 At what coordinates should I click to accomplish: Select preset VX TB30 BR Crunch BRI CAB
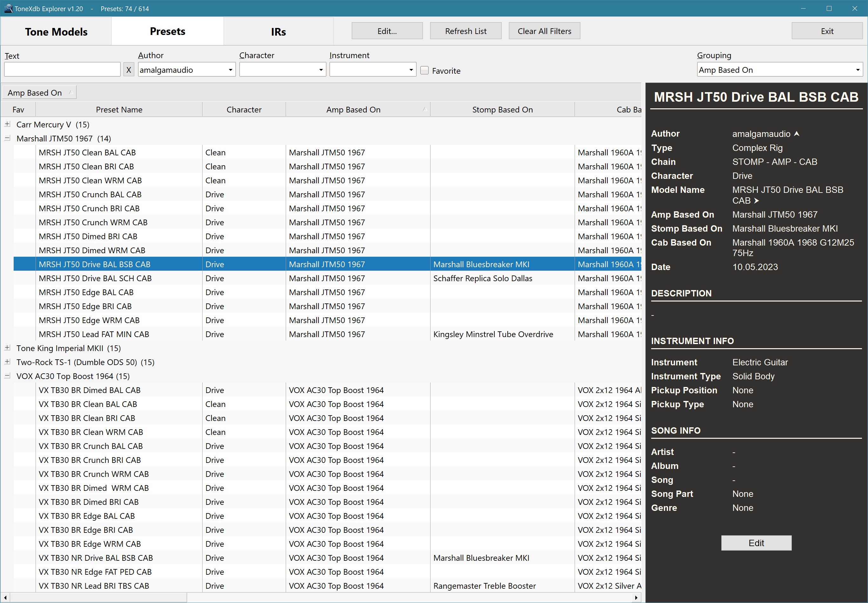pos(90,460)
